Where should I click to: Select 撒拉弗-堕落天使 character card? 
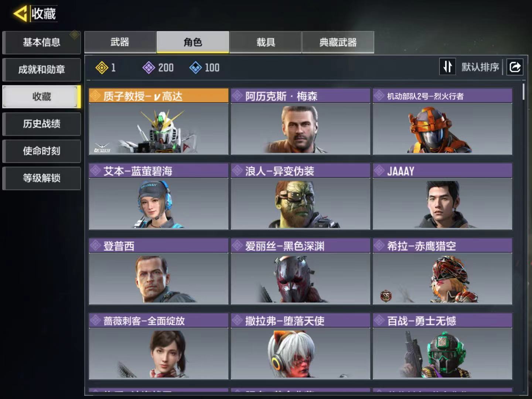click(300, 346)
